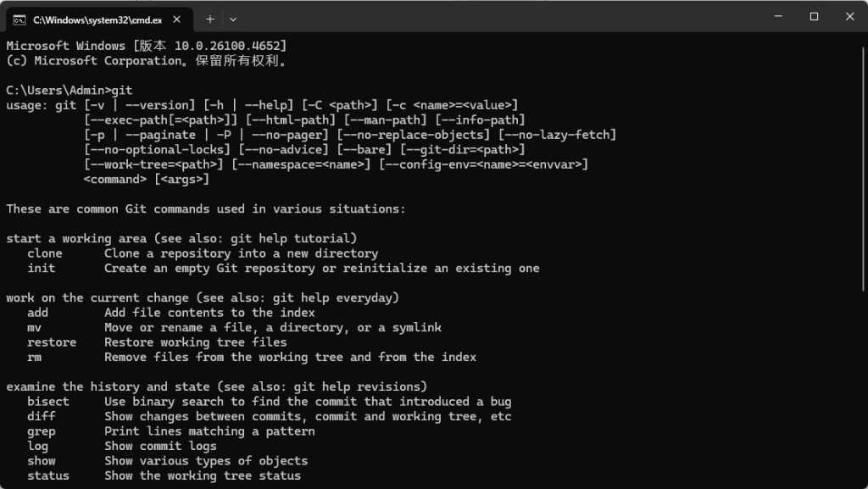Image resolution: width=868 pixels, height=489 pixels.
Task: Click the 'status' command name
Action: (48, 475)
